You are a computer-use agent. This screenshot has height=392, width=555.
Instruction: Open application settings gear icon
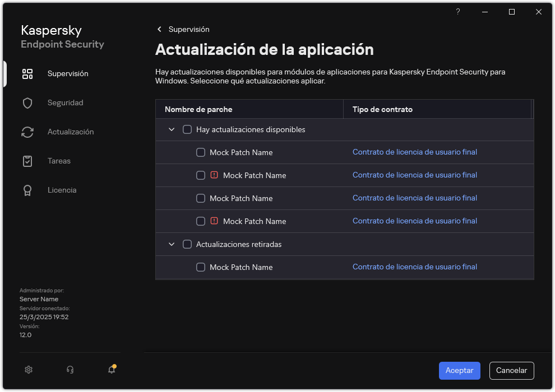coord(29,370)
